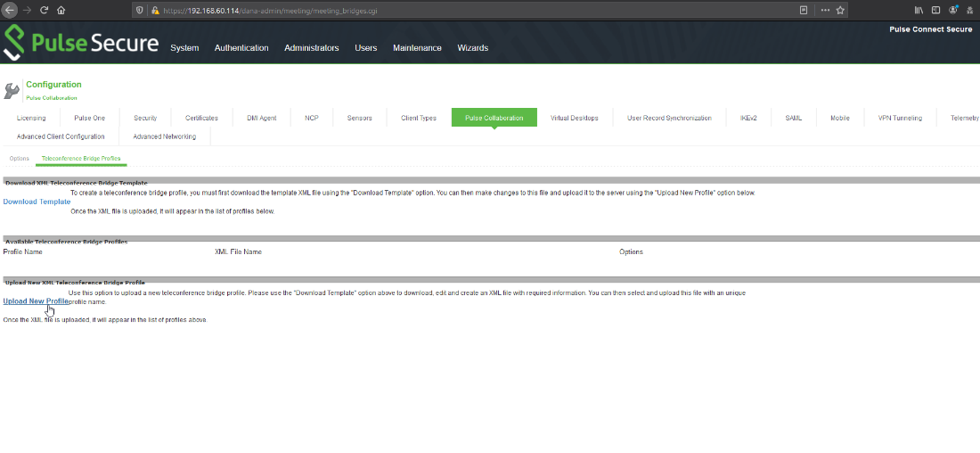Image resolution: width=980 pixels, height=453 pixels.
Task: Click the Profile Name column header
Action: point(22,251)
